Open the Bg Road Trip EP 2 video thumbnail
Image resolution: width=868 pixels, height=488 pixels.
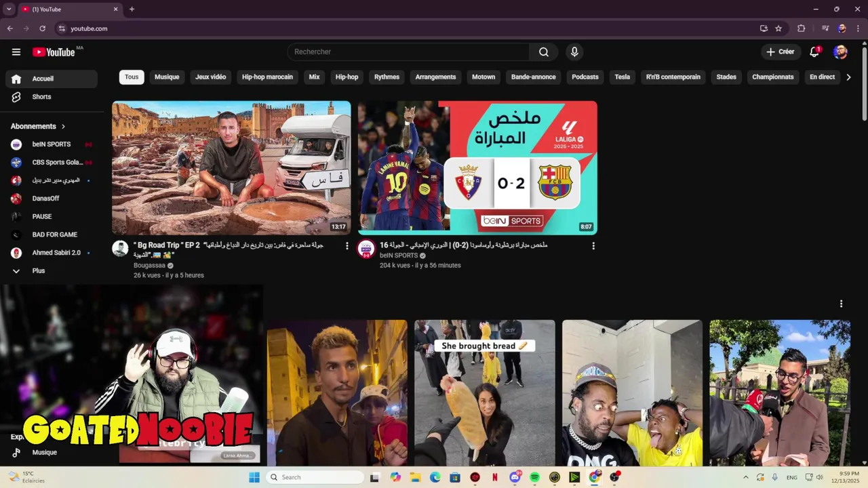click(x=231, y=167)
